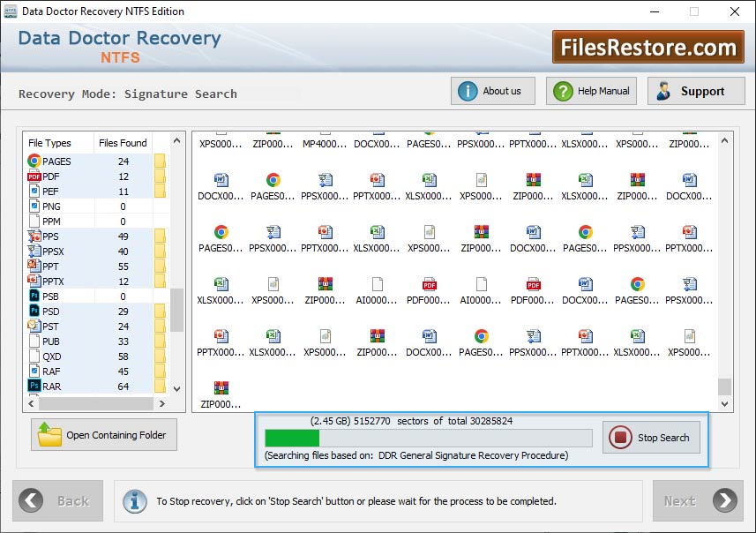The height and width of the screenshot is (533, 756).
Task: Click the blue info icon in bottom message bar
Action: pos(135,501)
